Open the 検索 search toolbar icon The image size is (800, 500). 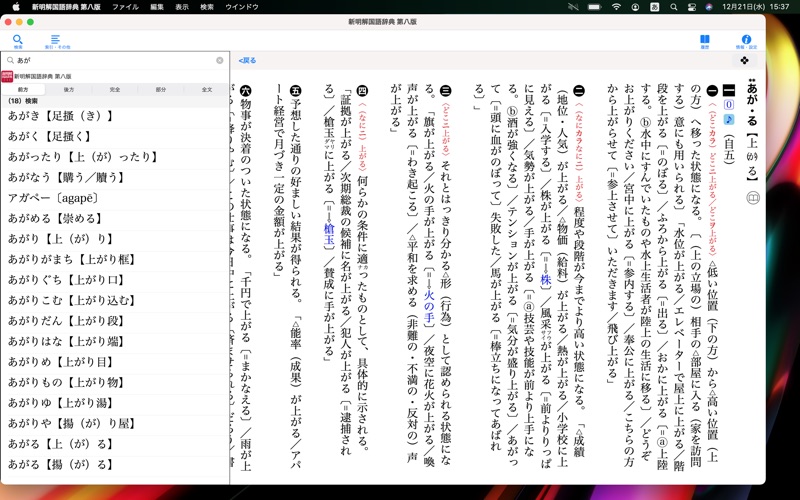click(x=18, y=41)
